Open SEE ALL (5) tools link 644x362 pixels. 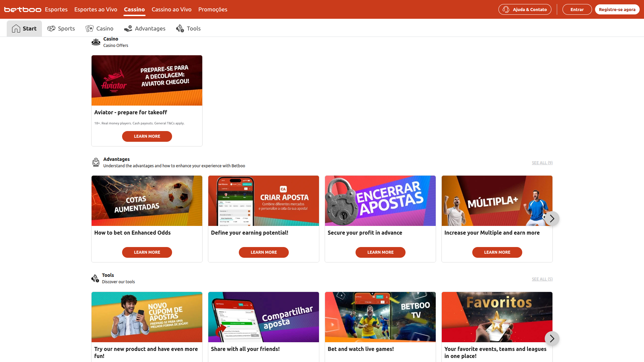[x=542, y=279]
